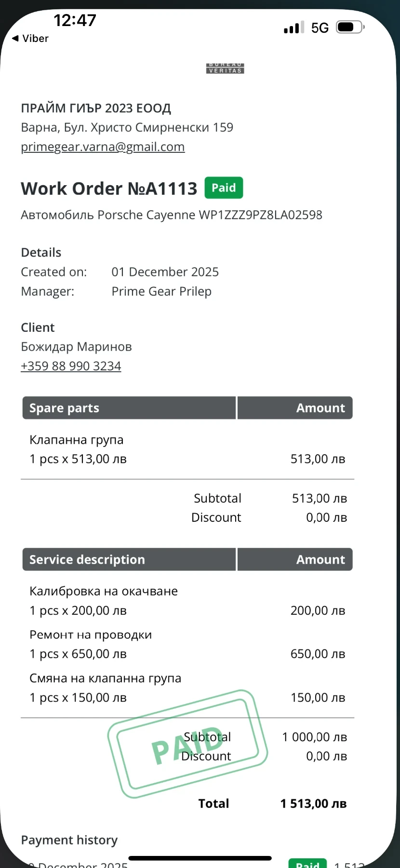This screenshot has height=868, width=400.
Task: Tap the battery icon in status bar
Action: 350,27
